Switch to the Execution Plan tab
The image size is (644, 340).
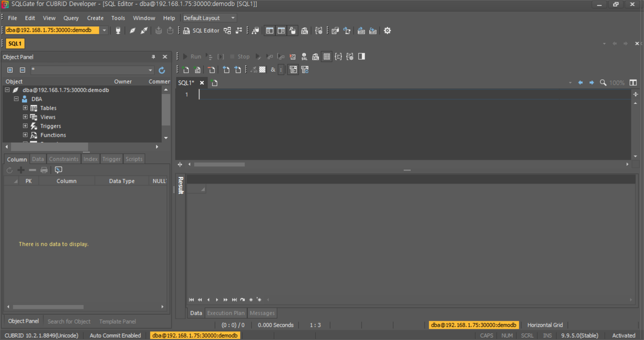[x=226, y=313]
